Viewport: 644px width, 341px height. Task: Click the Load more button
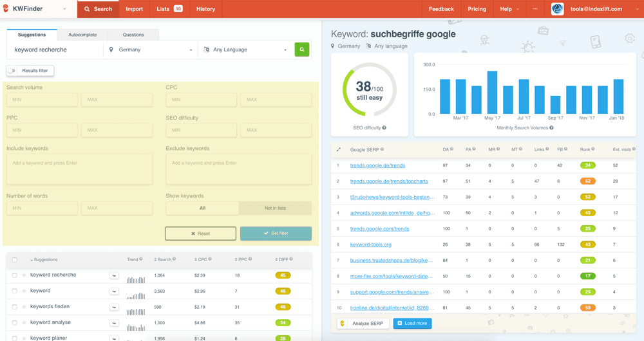click(x=412, y=324)
